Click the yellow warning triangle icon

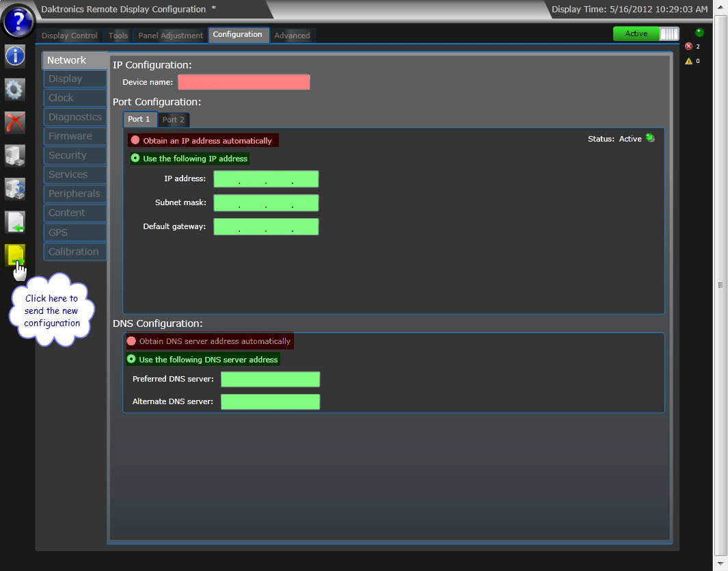click(x=688, y=61)
